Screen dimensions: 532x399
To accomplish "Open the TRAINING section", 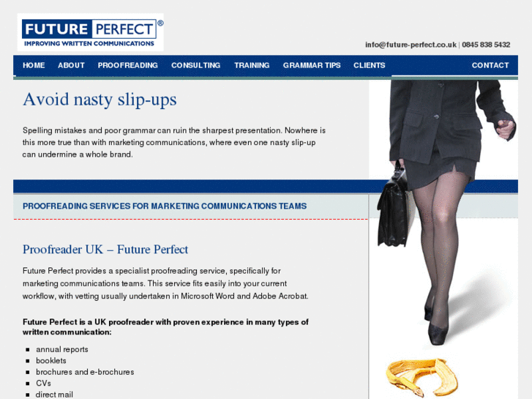I will (x=252, y=65).
